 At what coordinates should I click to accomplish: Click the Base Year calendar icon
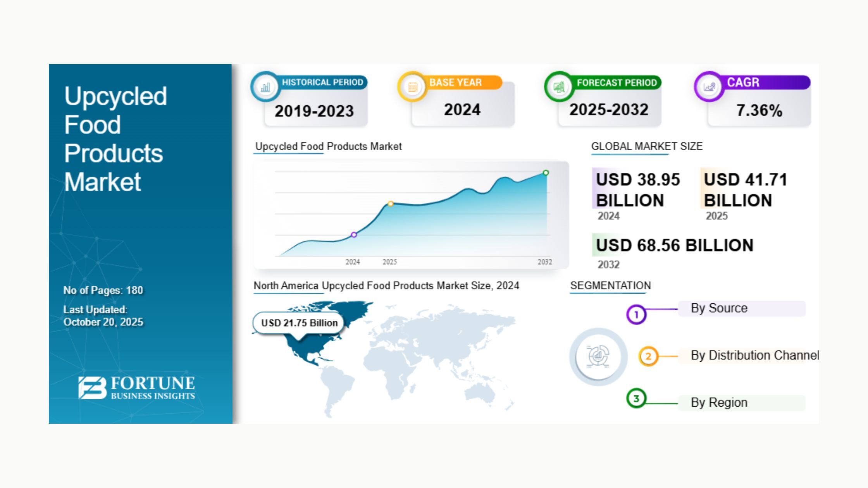(x=413, y=87)
